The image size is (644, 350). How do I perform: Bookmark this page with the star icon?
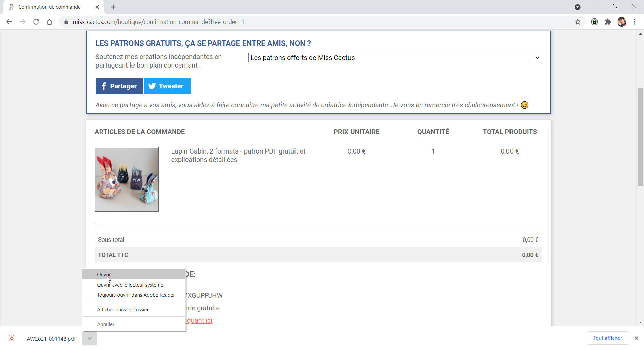point(578,21)
